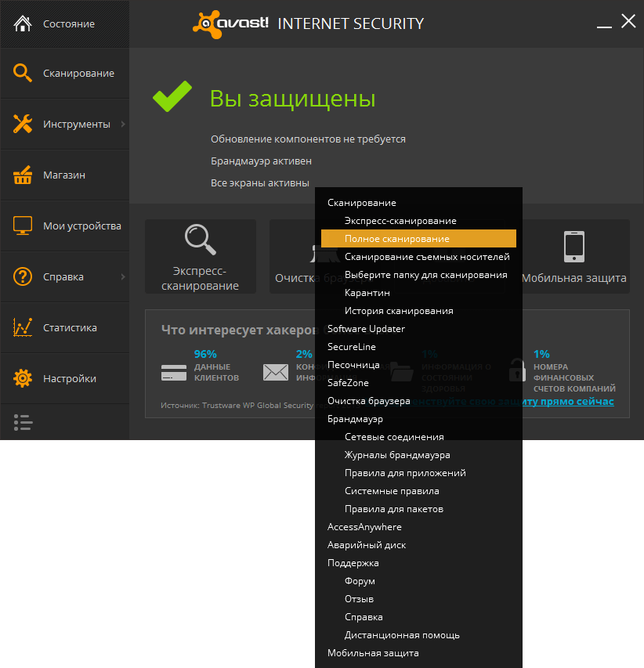This screenshot has height=668, width=644.
Task: Select Сканирование съемных носителей menu entry
Action: [x=418, y=256]
